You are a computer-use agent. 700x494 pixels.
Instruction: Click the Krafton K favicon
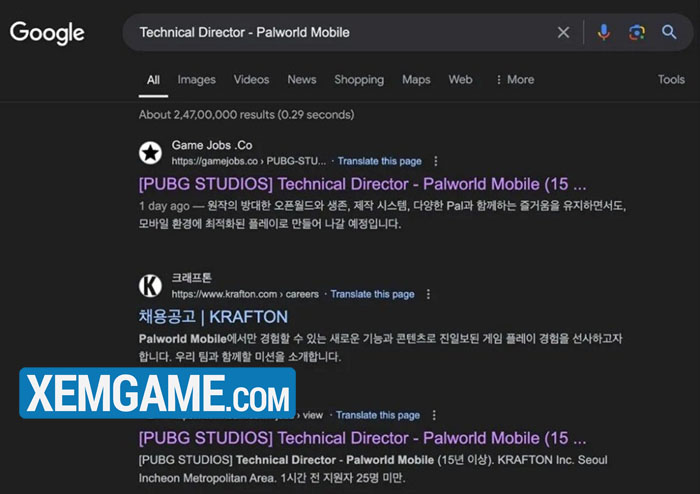[150, 286]
